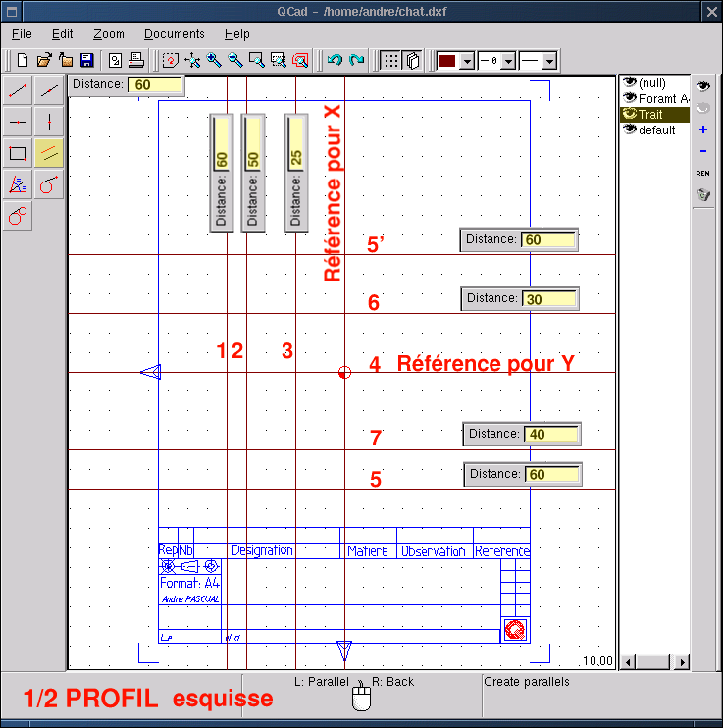Select the parallel lines tool
The height and width of the screenshot is (728, 723).
coord(49,153)
